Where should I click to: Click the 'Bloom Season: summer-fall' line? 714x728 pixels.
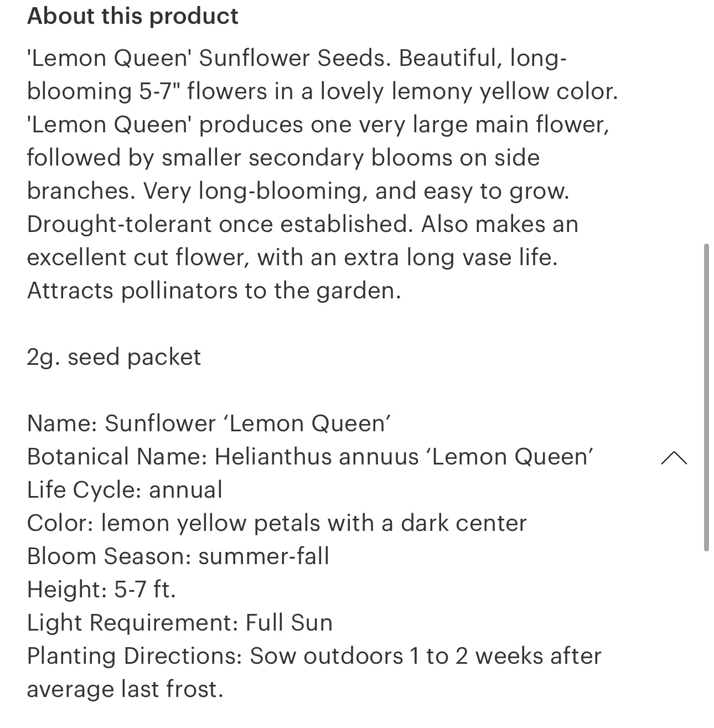(x=178, y=556)
